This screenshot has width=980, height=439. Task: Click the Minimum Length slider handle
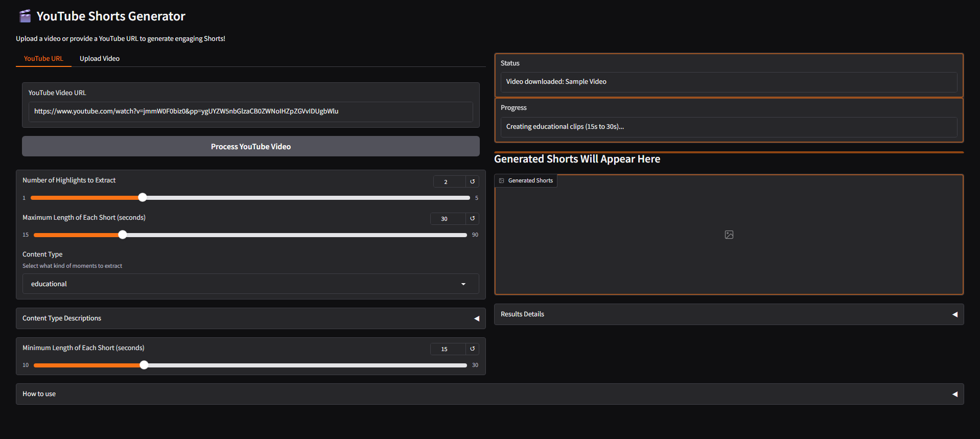[144, 365]
